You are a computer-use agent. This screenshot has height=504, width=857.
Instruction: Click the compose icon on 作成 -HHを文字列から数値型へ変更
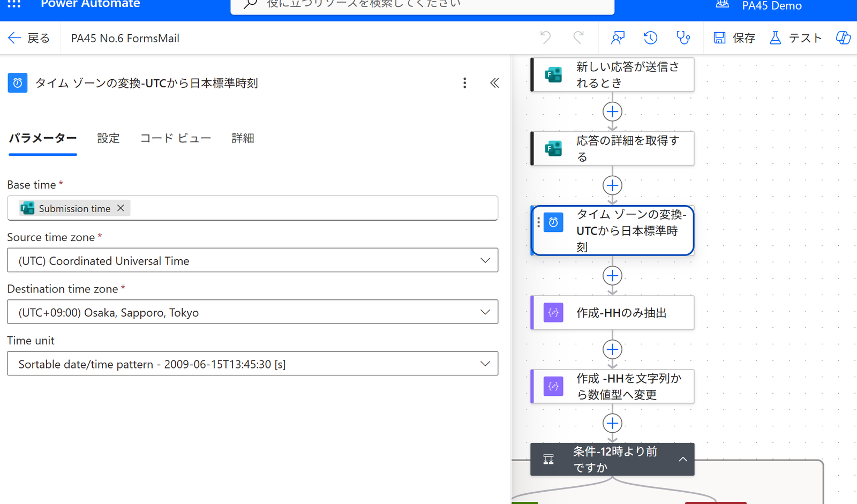(553, 386)
